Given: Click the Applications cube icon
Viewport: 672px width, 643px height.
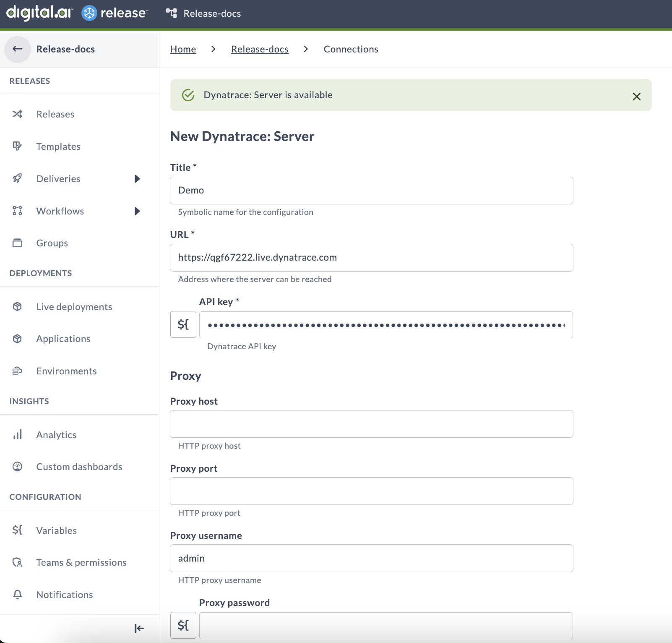Looking at the screenshot, I should click(17, 339).
